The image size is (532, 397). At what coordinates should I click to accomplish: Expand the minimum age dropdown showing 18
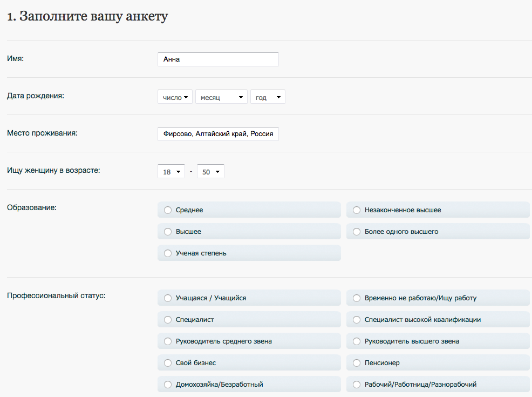point(172,172)
